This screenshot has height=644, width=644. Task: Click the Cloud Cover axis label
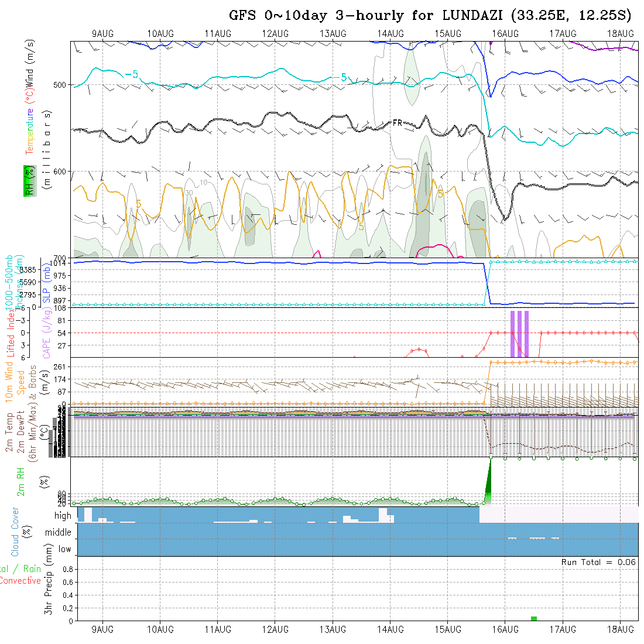point(15,532)
